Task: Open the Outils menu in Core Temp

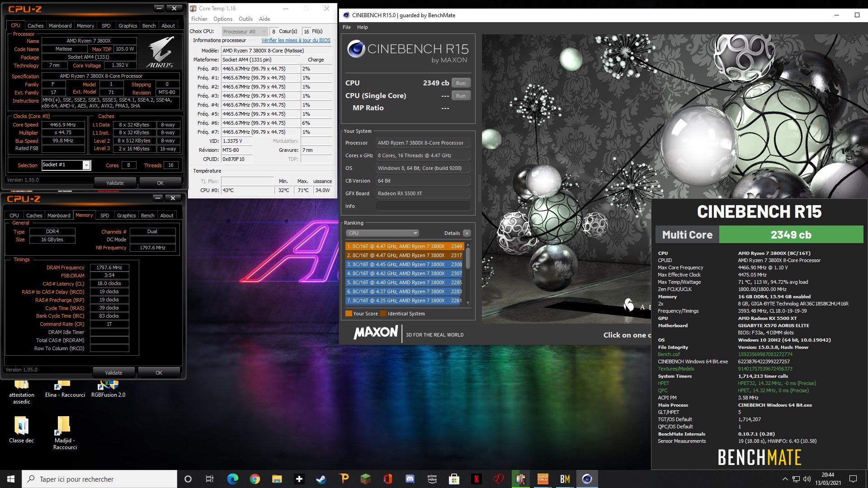Action: tap(245, 19)
